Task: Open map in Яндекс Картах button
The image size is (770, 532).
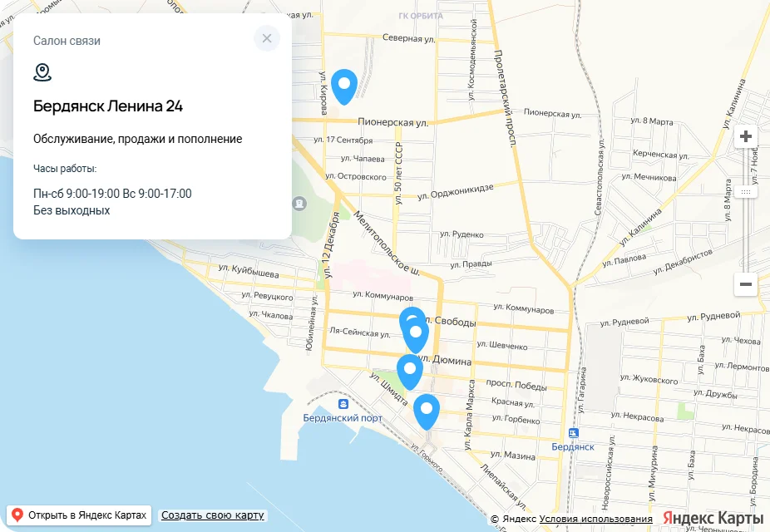Action: point(79,515)
